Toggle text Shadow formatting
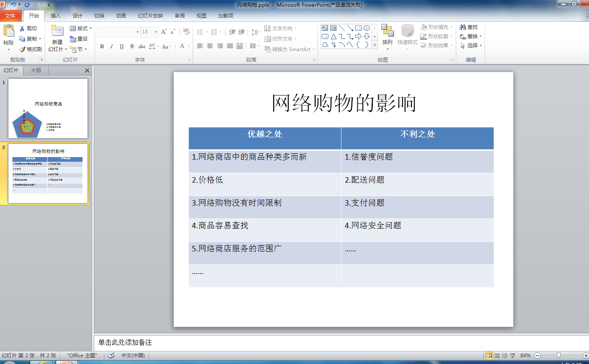 click(132, 46)
